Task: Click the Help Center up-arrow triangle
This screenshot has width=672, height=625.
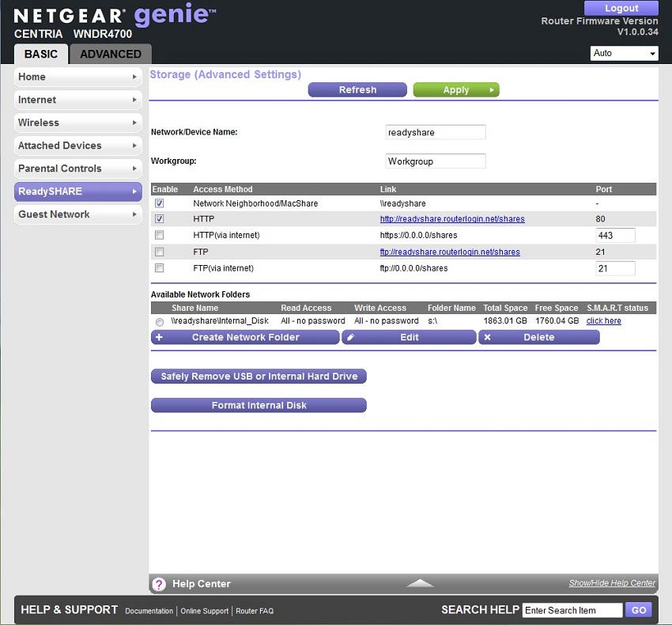Action: [420, 583]
